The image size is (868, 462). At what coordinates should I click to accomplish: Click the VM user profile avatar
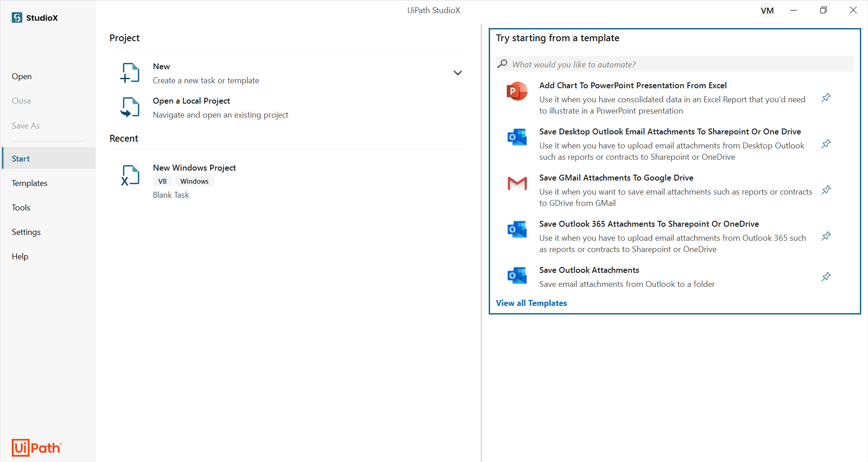[x=767, y=10]
